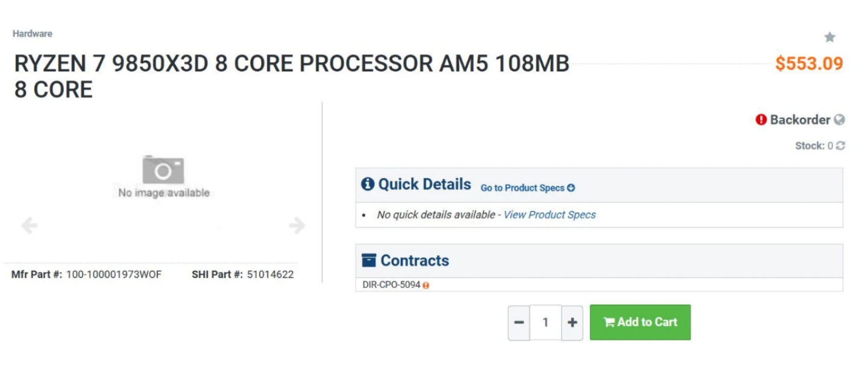Click the red Backorder alert icon
This screenshot has height=391, width=868.
761,120
